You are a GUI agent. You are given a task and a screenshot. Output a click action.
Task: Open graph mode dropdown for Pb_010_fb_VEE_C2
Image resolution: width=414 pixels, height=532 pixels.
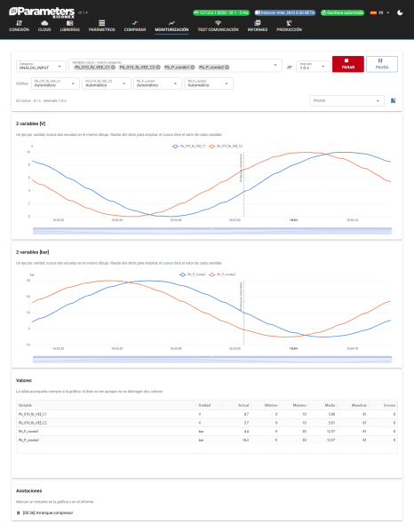107,83
